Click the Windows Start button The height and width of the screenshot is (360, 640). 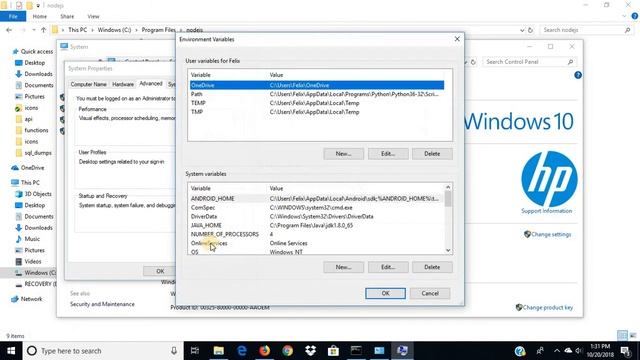[11, 351]
